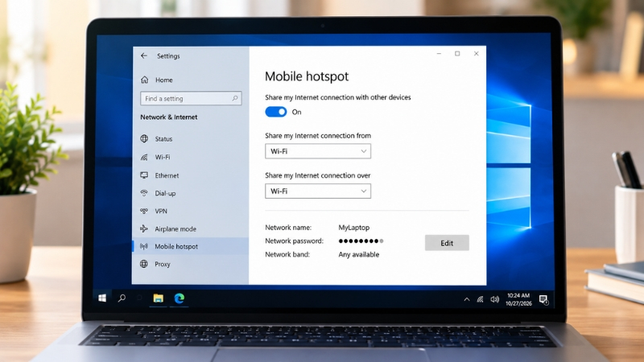Turn off the internet sharing toggle
This screenshot has height=362, width=644.
point(276,112)
